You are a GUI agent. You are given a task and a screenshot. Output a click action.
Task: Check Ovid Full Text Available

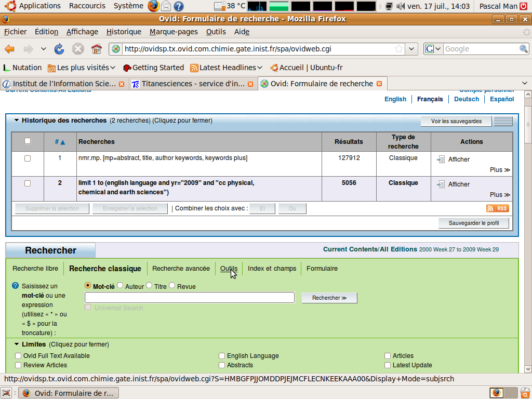(18, 356)
